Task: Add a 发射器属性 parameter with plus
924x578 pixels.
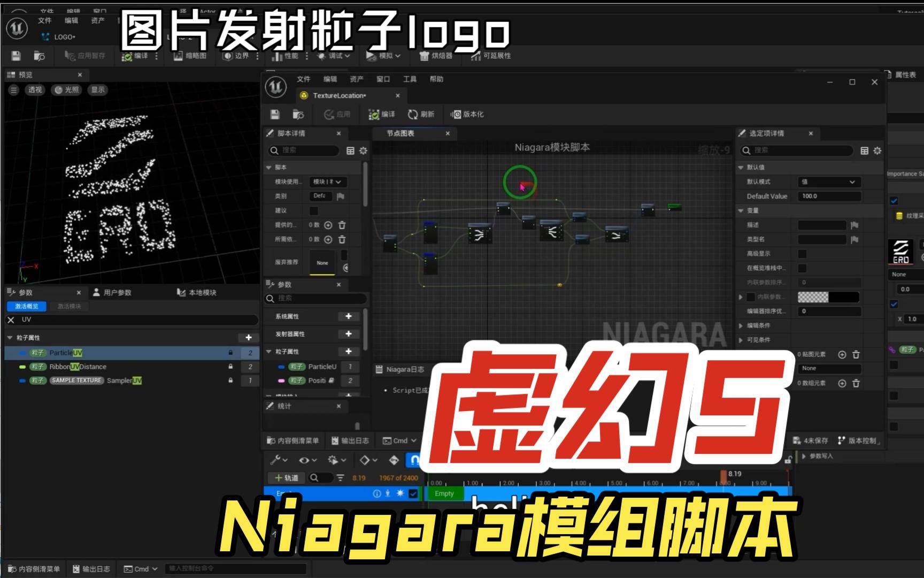Action: (x=349, y=333)
